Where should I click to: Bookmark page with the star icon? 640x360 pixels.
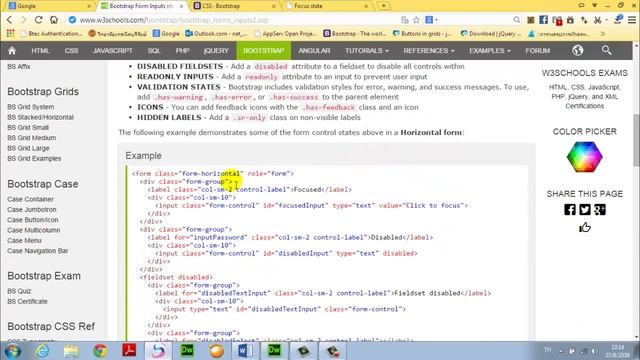coord(416,20)
